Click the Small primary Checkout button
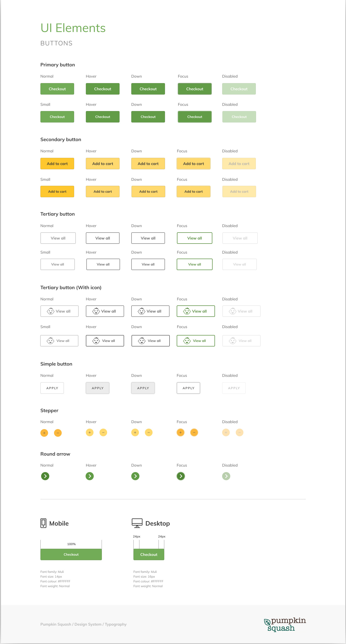The image size is (346, 644). (x=57, y=117)
